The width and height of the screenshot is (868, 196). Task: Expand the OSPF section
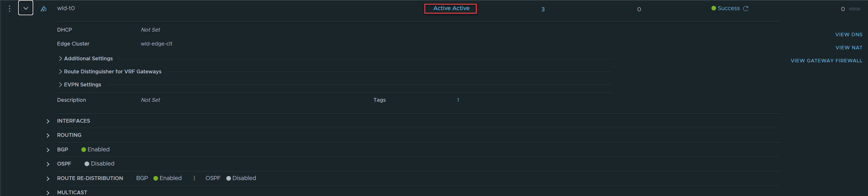tap(48, 164)
